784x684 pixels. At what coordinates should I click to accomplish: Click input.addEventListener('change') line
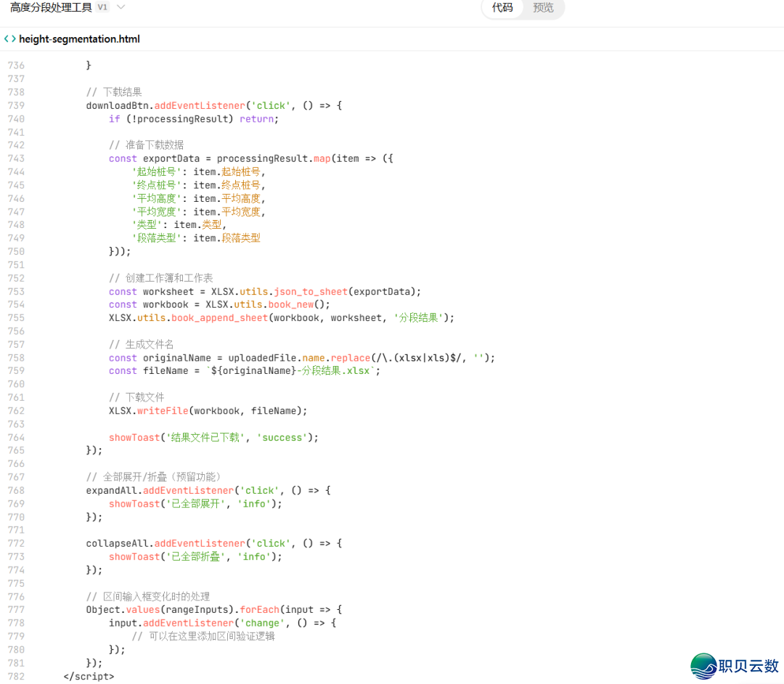point(223,623)
